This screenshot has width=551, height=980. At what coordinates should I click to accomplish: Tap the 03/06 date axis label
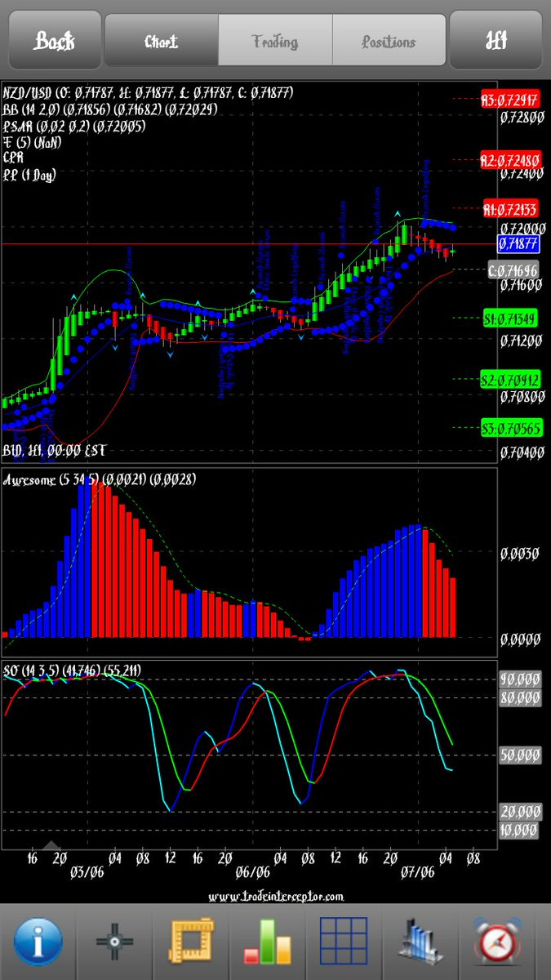(86, 873)
